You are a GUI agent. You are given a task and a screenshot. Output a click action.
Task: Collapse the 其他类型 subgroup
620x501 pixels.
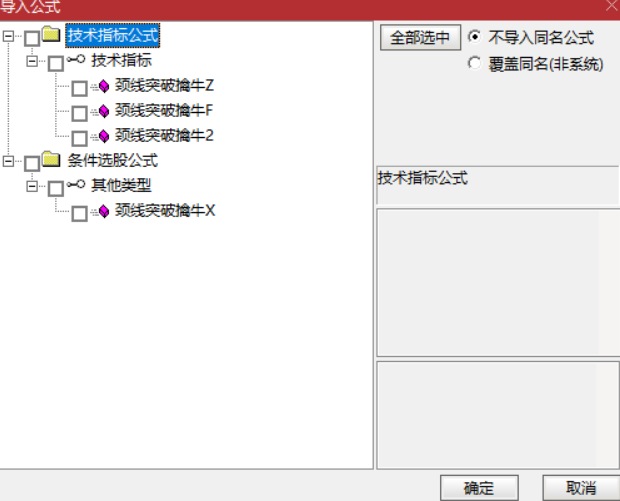tap(32, 186)
